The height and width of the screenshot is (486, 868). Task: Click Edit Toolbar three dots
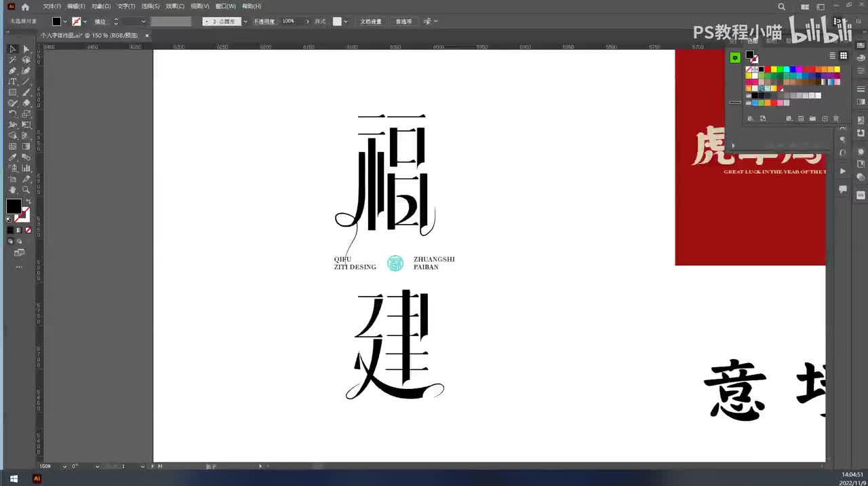19,267
